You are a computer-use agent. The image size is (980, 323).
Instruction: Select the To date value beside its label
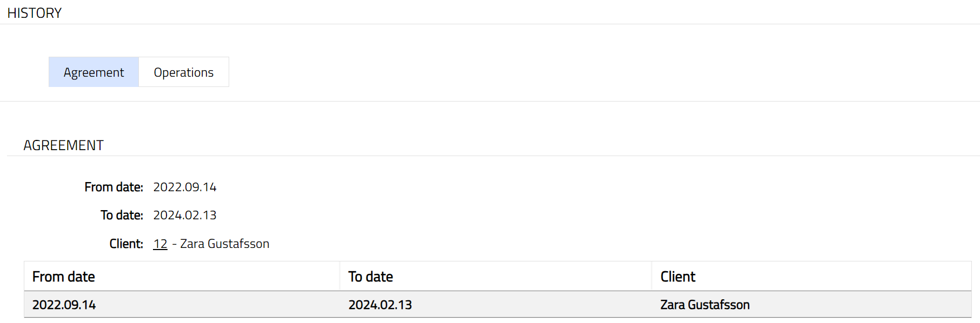click(185, 216)
